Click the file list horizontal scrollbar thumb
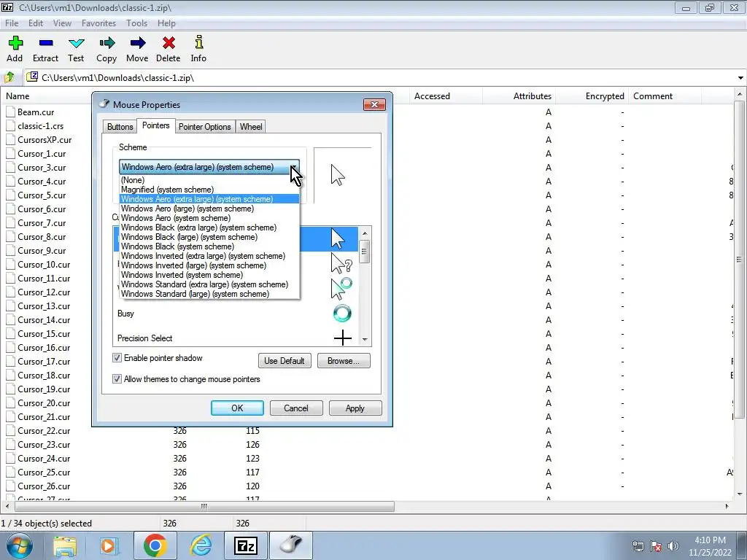 click(x=204, y=506)
